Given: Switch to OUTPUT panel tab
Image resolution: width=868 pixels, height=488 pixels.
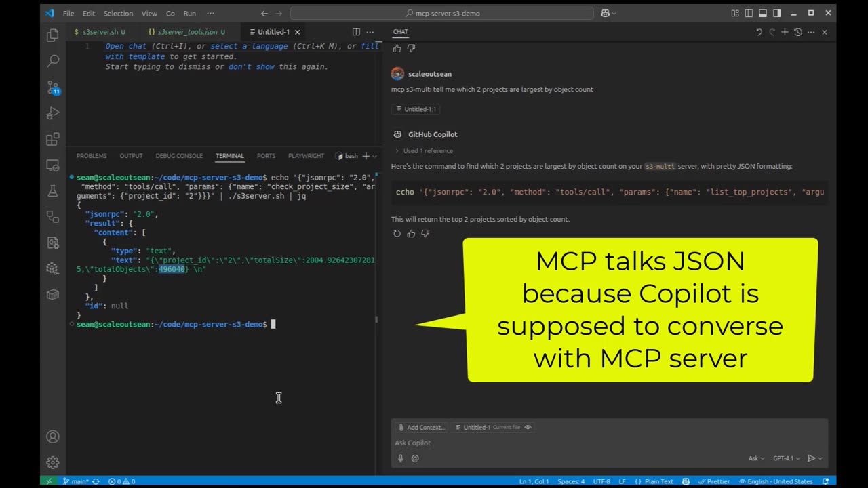Looking at the screenshot, I should [x=131, y=156].
